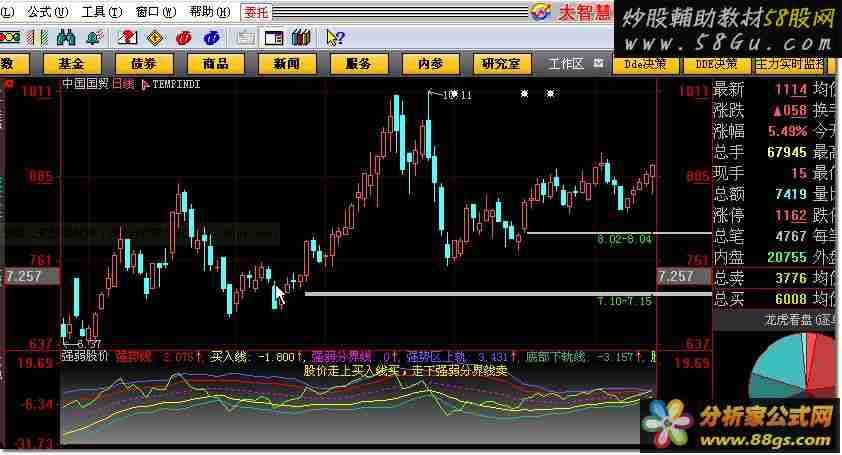Open the 工具(T) menu

102,11
